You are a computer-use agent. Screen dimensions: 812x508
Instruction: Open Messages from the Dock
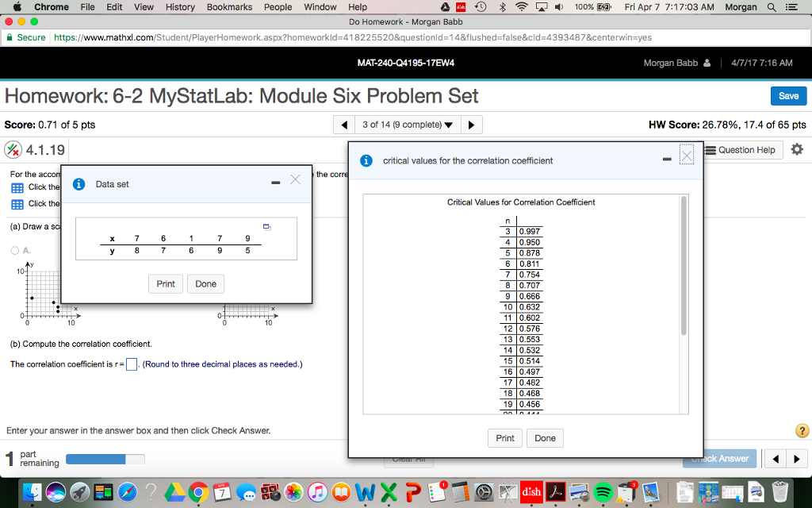coord(247,492)
